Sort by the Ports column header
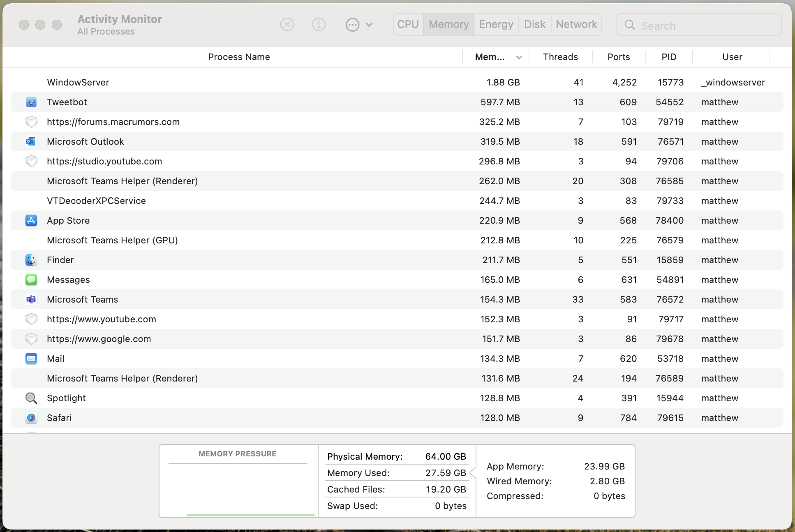This screenshot has width=795, height=532. click(619, 57)
